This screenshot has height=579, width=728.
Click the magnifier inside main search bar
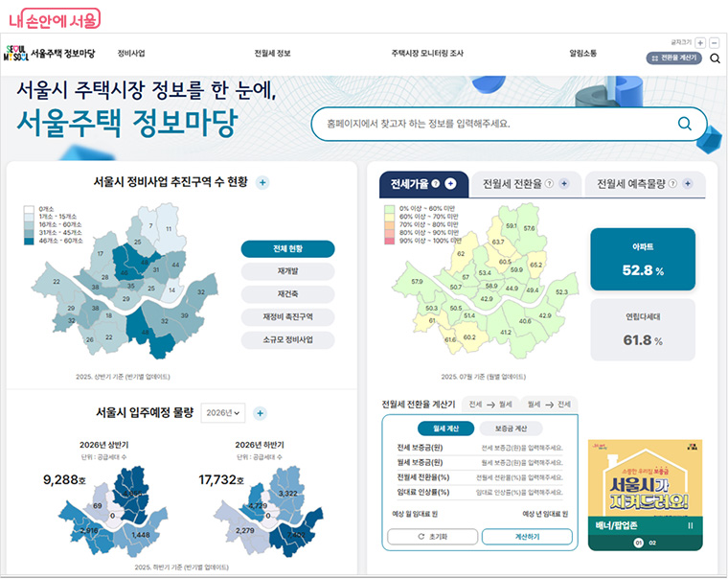(x=684, y=124)
